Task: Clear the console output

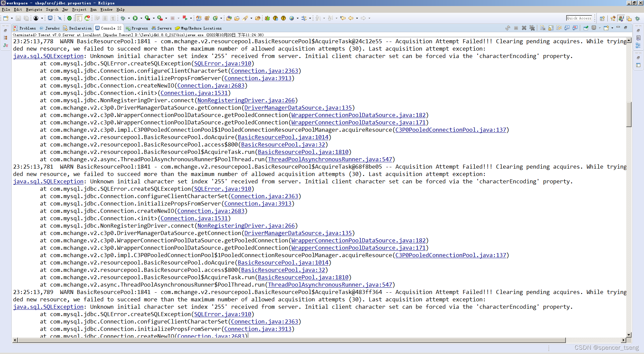Action: [x=543, y=28]
